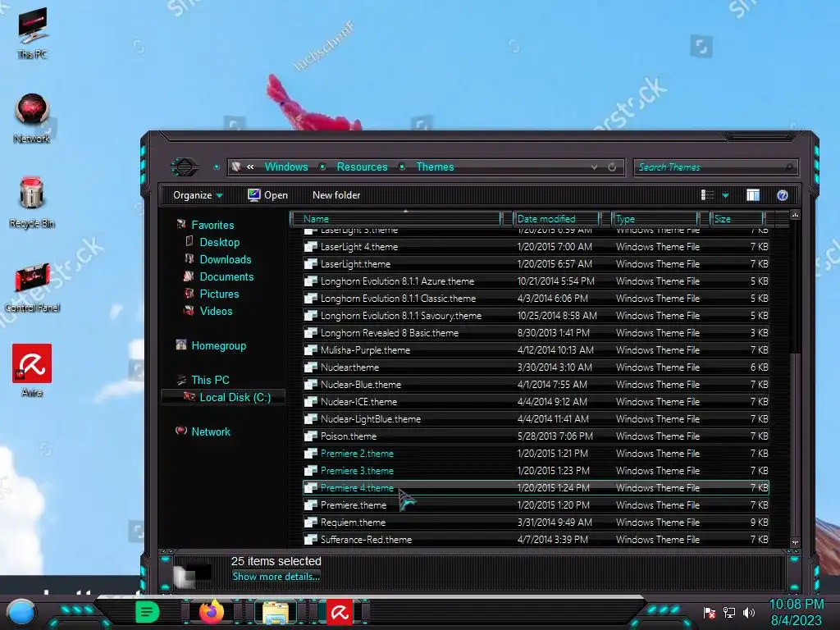Viewport: 840px width, 630px height.
Task: Select Longhorn Revealed 8 Basic.theme
Action: click(536, 333)
